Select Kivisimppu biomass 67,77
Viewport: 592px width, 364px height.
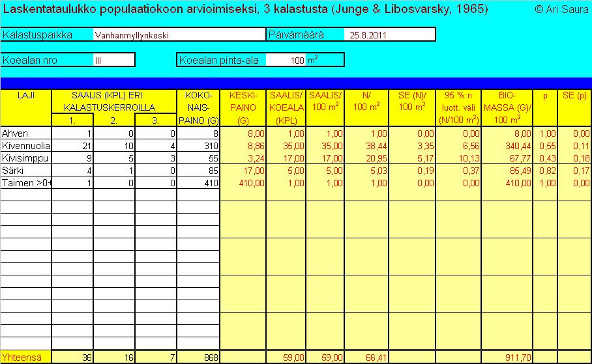coord(507,158)
